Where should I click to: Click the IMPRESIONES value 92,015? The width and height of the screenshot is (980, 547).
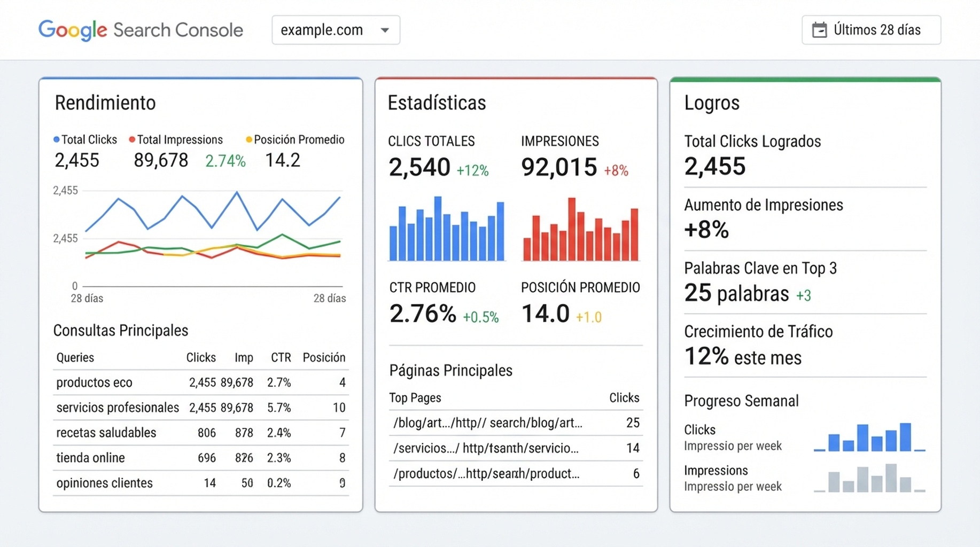[x=559, y=167]
